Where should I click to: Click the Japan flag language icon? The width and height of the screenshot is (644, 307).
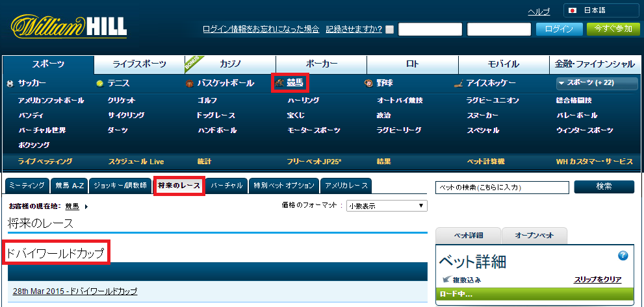point(573,10)
